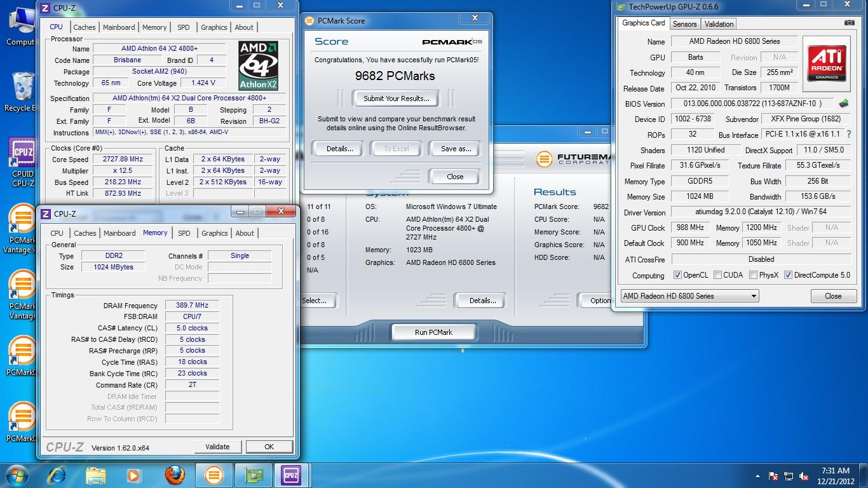Switch to the Sensors tab in GPU-Z
The image size is (868, 488).
[684, 24]
